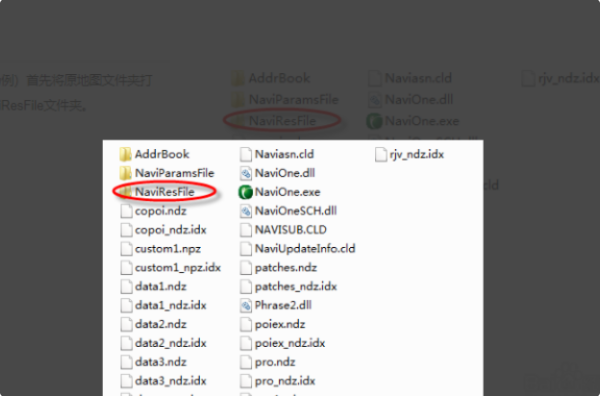
Task: Select the copoi_ndz.idx file name
Action: point(171,230)
